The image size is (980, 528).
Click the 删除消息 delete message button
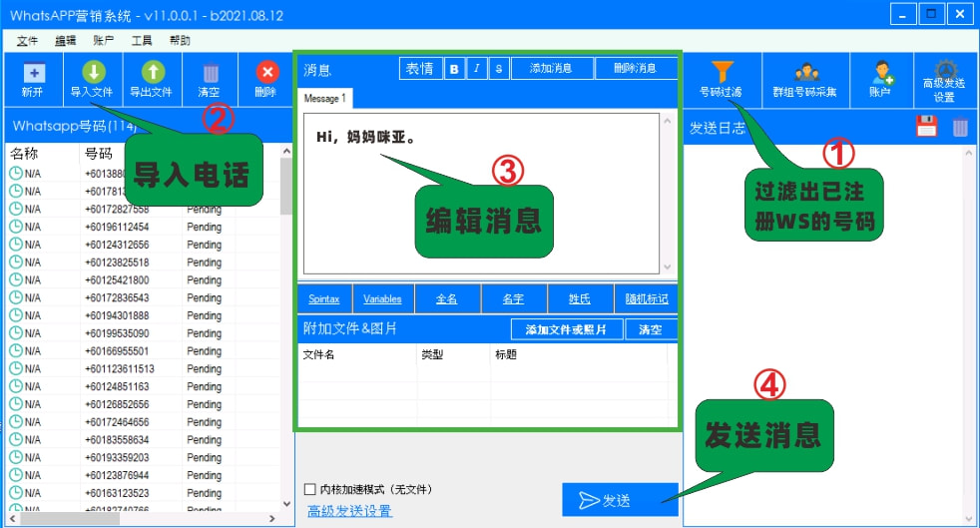point(635,69)
